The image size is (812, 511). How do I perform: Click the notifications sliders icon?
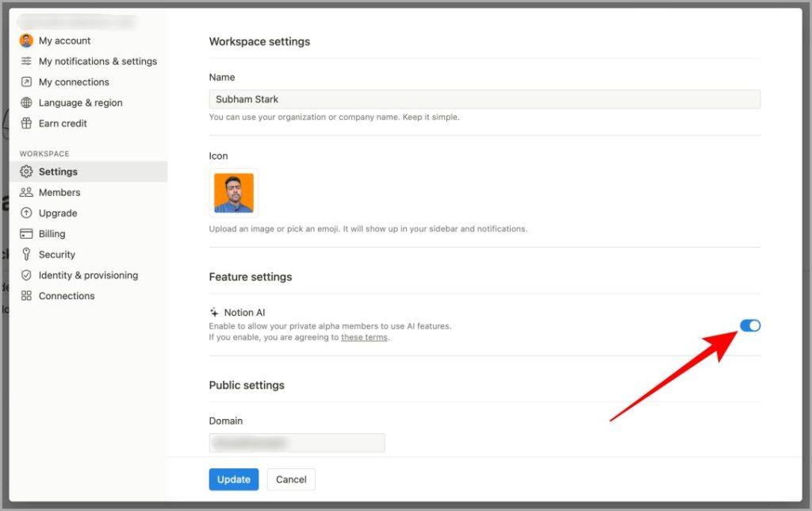pos(26,61)
